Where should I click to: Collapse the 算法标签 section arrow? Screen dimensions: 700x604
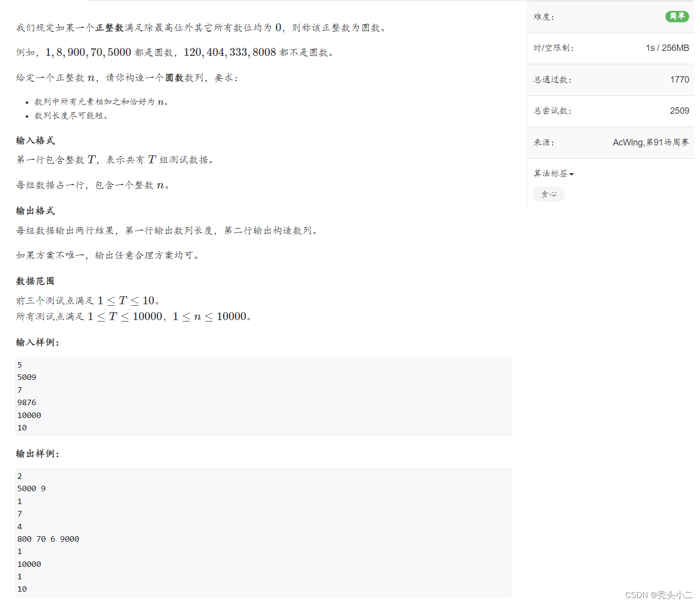[572, 174]
